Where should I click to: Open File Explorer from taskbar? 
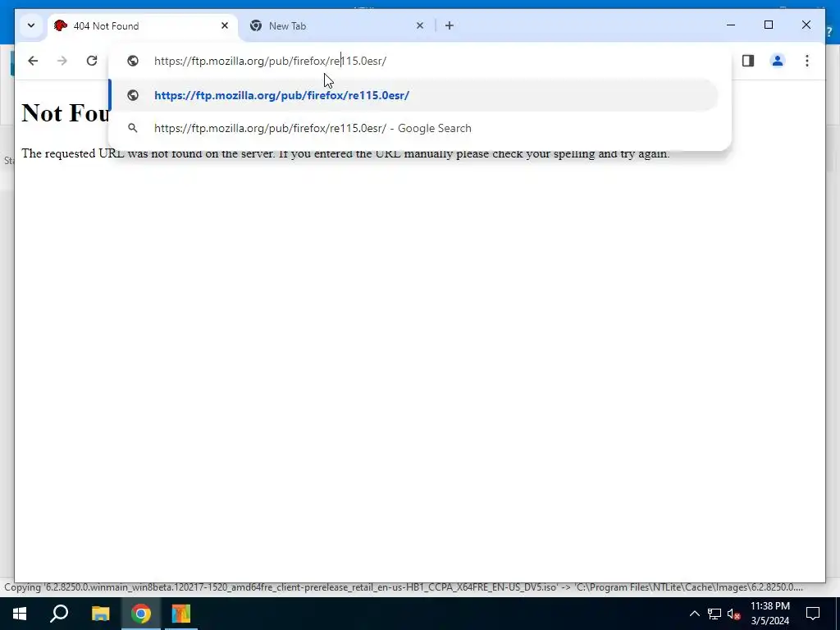[100, 614]
